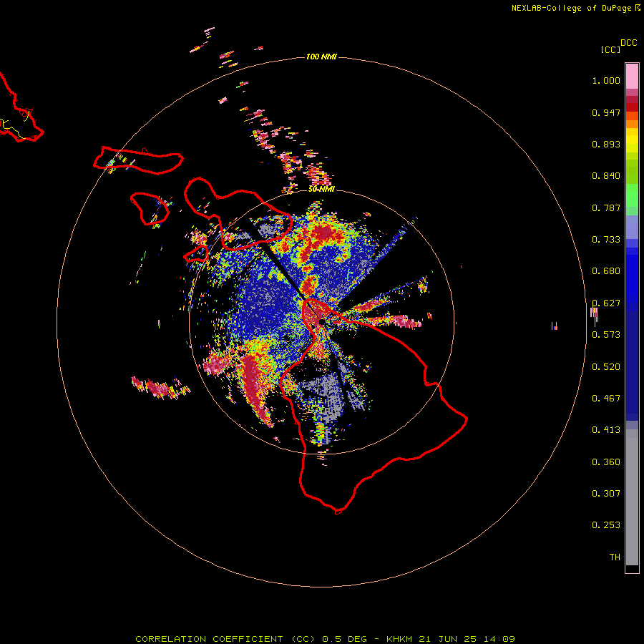Click the 1.000 legend value
This screenshot has width=644, height=644.
point(606,80)
